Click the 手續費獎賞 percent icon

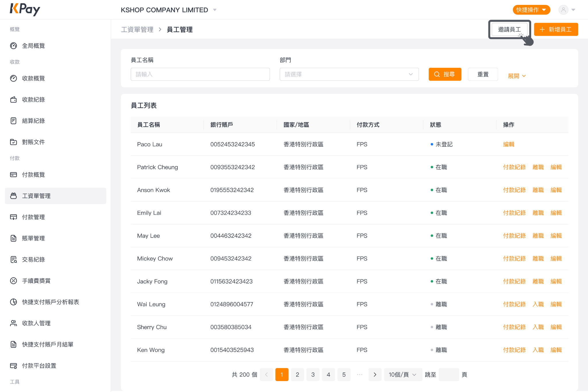(13, 281)
